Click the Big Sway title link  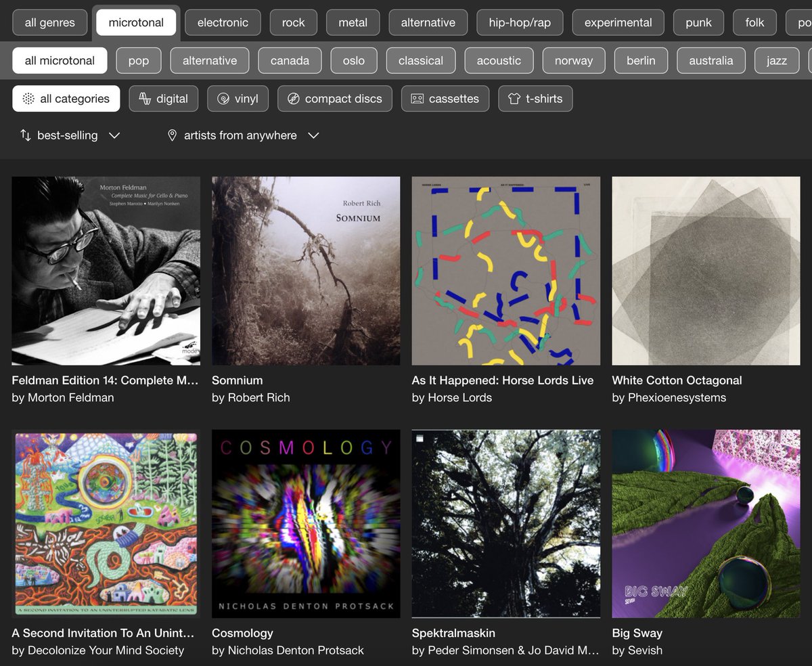pos(637,634)
